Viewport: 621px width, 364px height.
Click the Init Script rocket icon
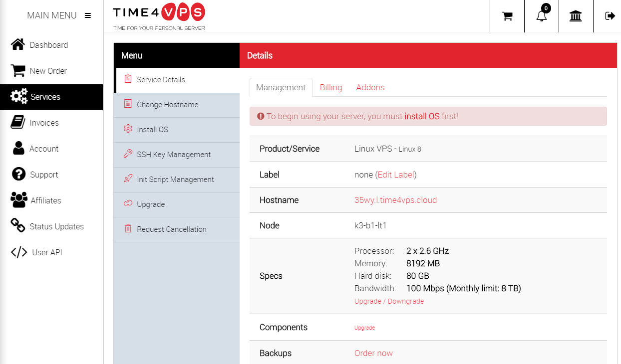pos(128,179)
